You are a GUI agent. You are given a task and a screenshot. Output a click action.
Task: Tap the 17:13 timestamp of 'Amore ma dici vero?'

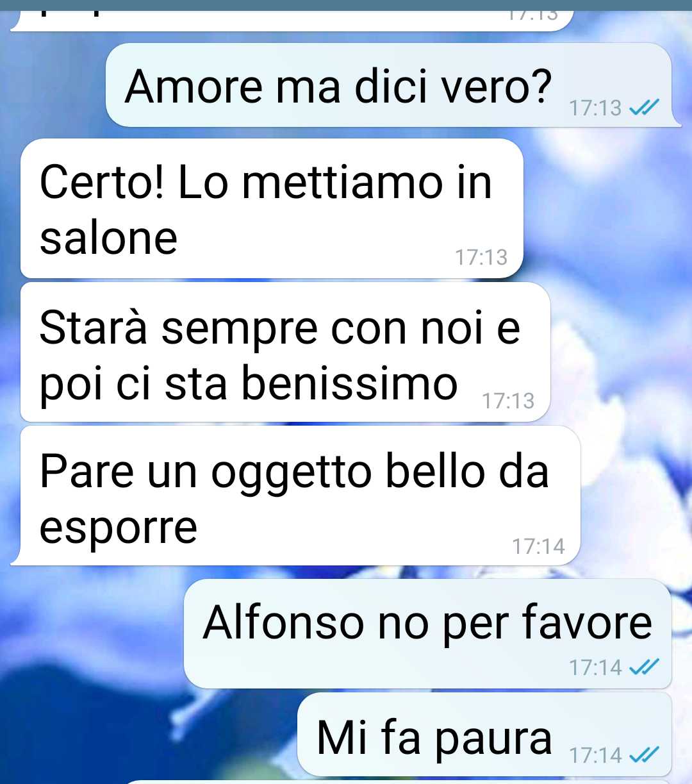(595, 108)
